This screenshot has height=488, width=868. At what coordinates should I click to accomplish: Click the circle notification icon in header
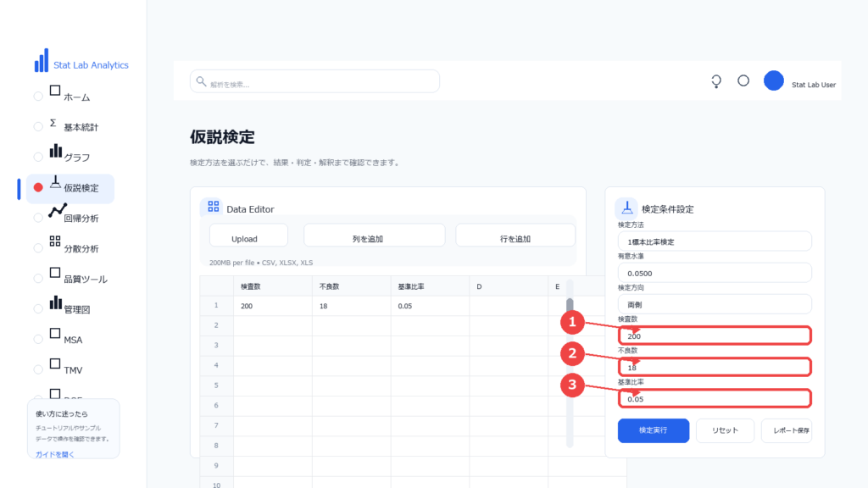[x=743, y=80]
